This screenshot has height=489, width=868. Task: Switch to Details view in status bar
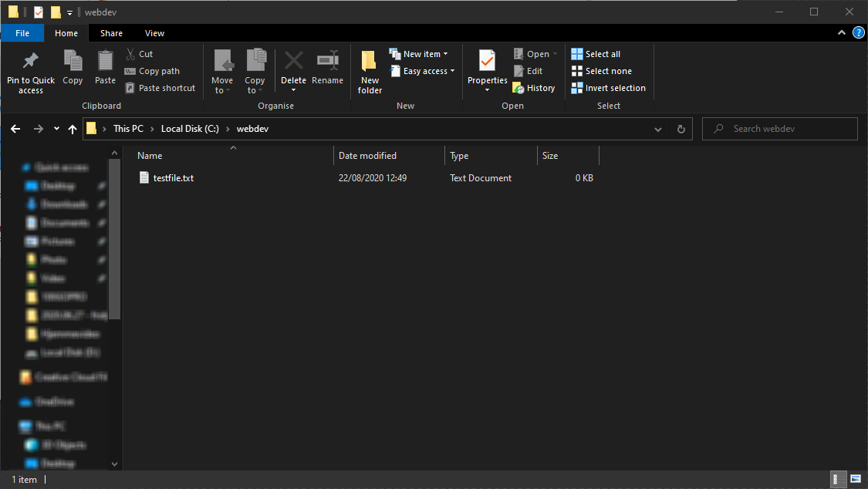[x=839, y=479]
